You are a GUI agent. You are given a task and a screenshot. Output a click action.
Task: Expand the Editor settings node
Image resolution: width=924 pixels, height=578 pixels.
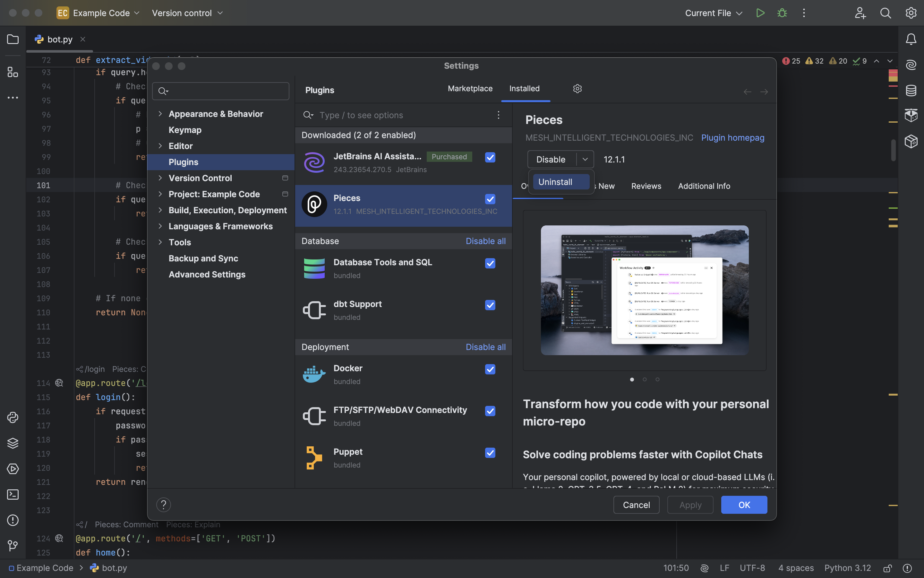[x=160, y=146]
